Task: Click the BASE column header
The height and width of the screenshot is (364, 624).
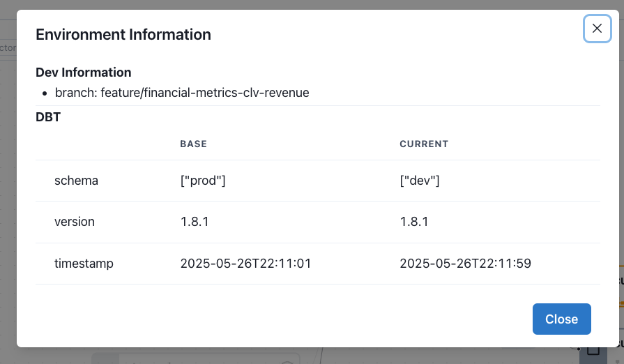Action: point(194,144)
